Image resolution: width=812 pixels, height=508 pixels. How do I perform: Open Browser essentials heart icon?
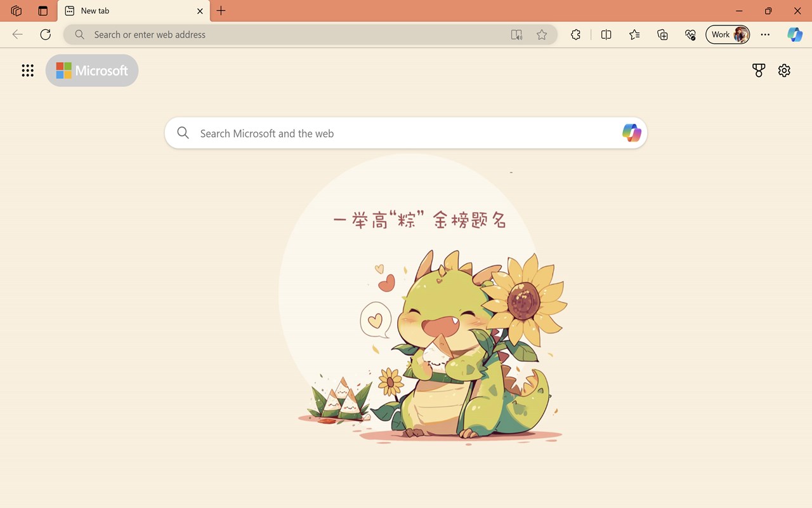[690, 35]
